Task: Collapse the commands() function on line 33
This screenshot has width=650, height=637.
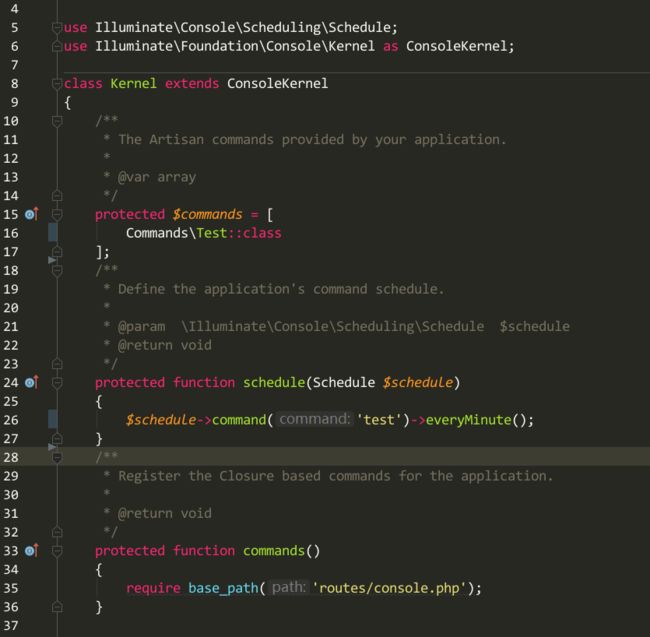Action: point(57,551)
